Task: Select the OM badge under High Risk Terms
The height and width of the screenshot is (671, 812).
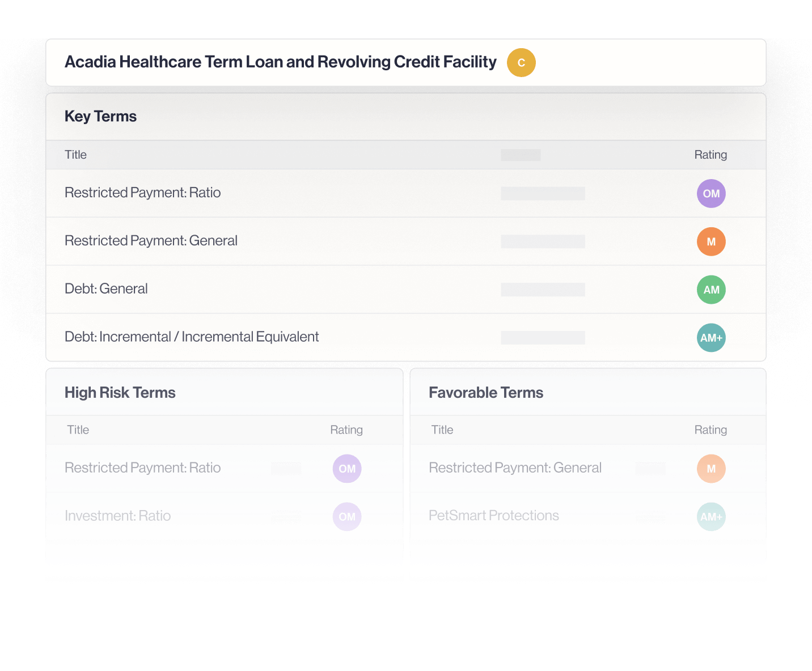Action: click(346, 469)
